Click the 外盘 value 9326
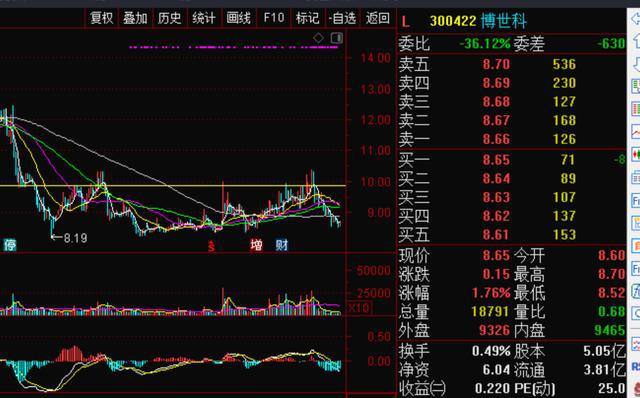 click(x=494, y=330)
